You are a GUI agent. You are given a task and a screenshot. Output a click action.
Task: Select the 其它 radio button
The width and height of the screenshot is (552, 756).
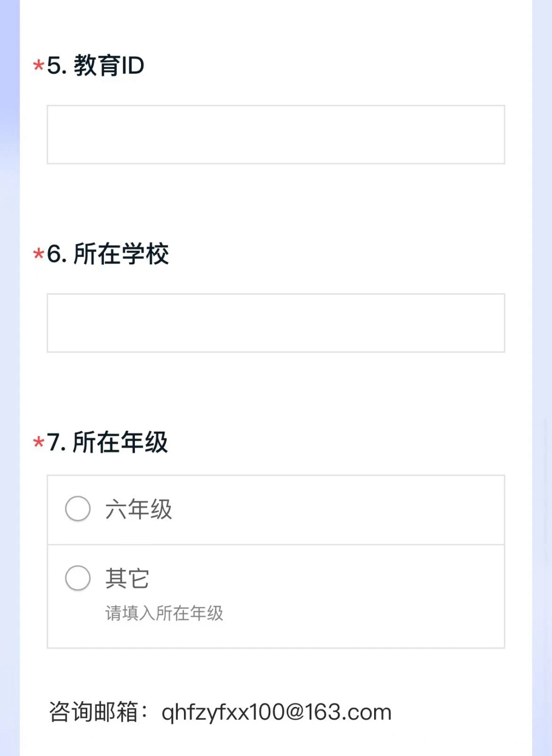point(78,578)
